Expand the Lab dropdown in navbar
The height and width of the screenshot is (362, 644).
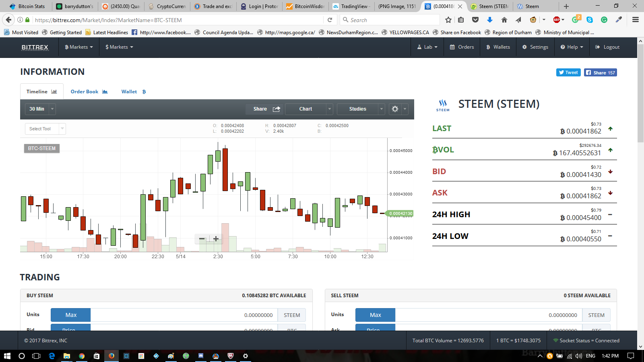click(427, 47)
